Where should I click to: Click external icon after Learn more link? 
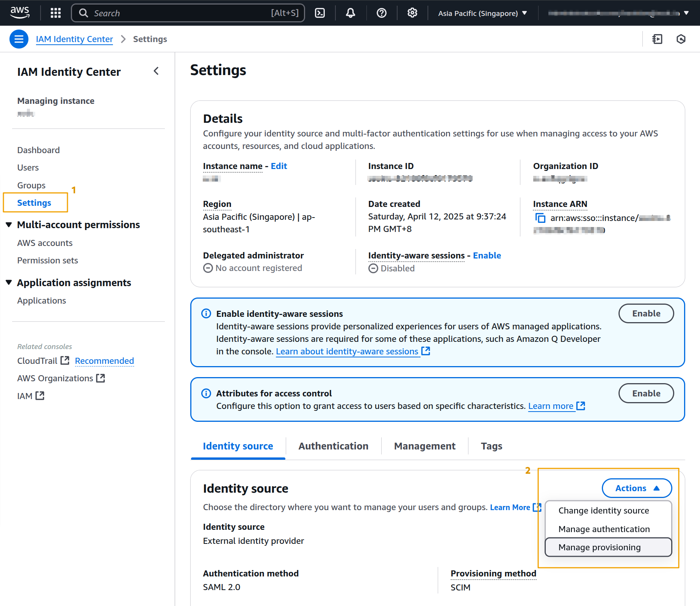581,406
